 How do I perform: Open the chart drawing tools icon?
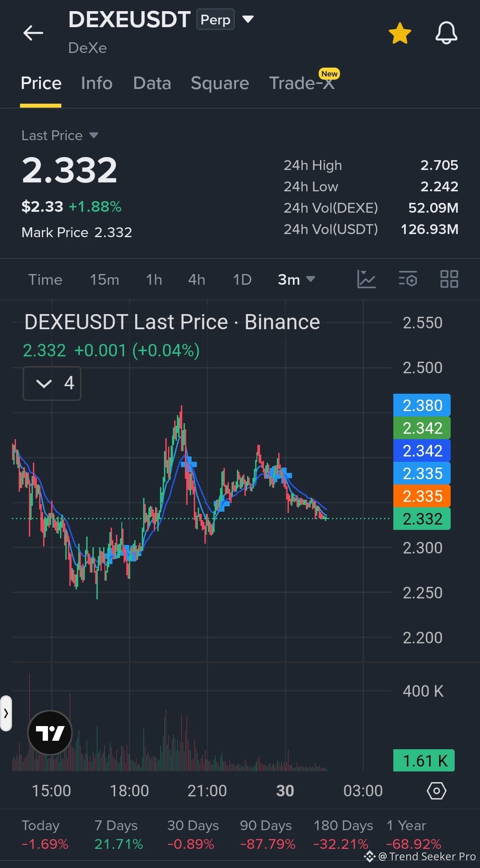(366, 279)
